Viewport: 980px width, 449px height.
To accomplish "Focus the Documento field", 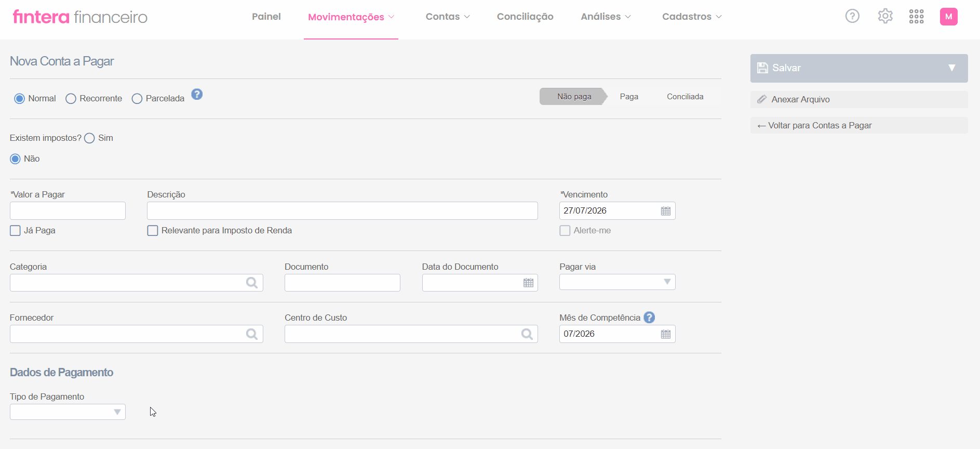I will point(342,283).
